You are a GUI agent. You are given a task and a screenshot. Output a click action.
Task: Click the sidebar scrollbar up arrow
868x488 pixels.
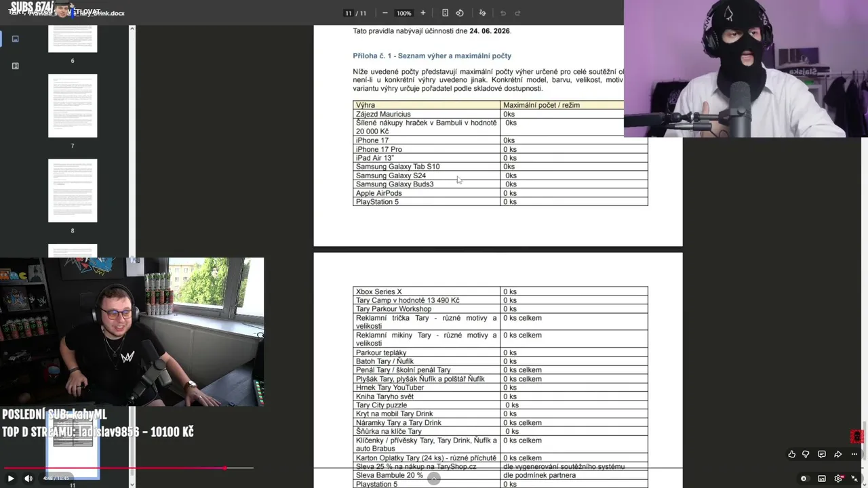pos(132,28)
